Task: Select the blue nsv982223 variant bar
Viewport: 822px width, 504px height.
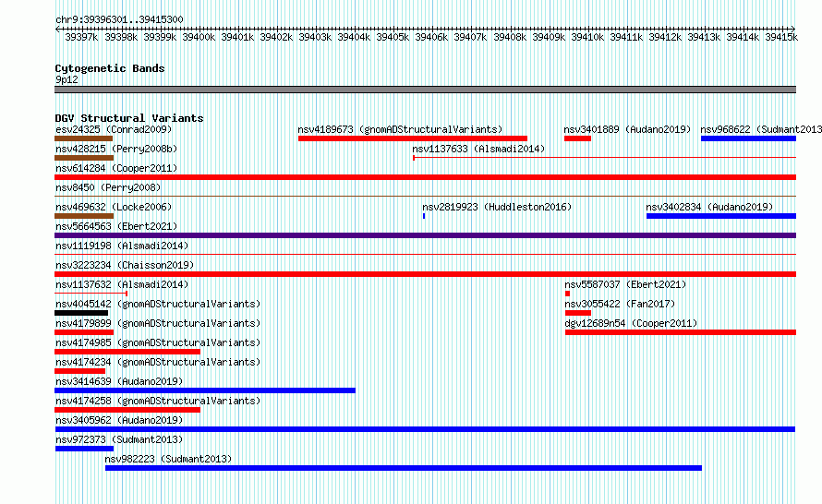Action: [403, 468]
